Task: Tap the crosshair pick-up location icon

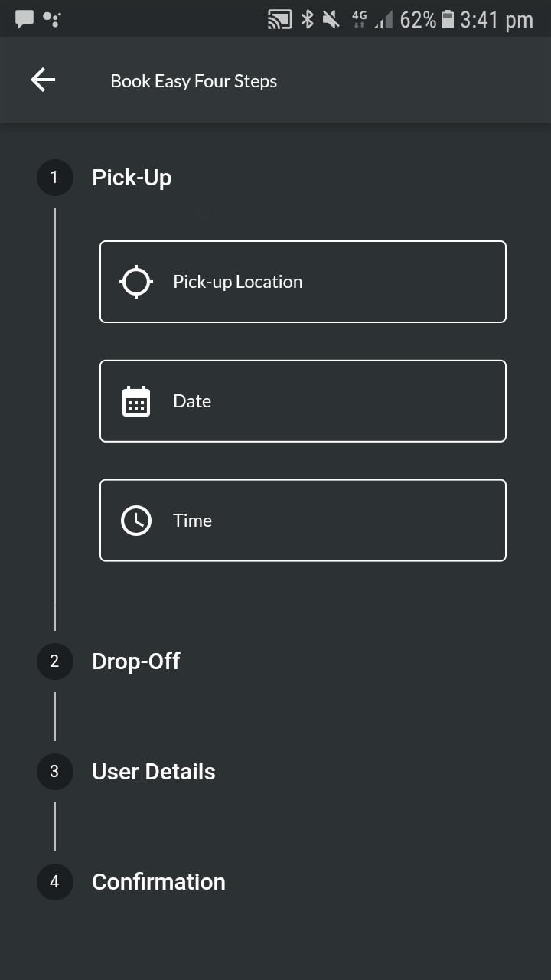Action: click(136, 282)
